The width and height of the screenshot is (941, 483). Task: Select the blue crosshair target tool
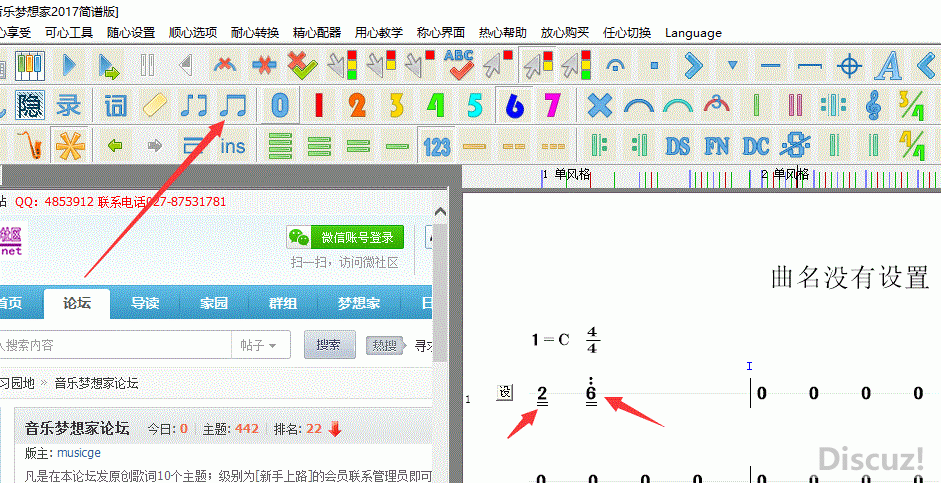(849, 65)
